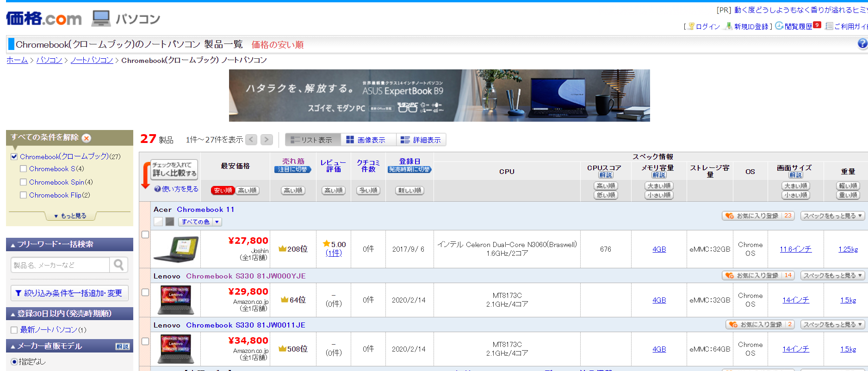868x371 pixels.
Task: Click 絞り込み条件を一括追加・変更 button
Action: [x=69, y=293]
